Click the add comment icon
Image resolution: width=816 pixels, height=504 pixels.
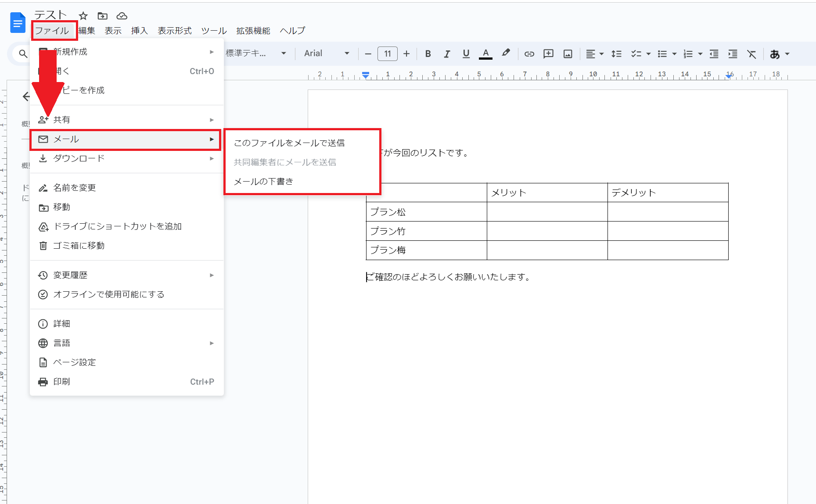coord(548,54)
